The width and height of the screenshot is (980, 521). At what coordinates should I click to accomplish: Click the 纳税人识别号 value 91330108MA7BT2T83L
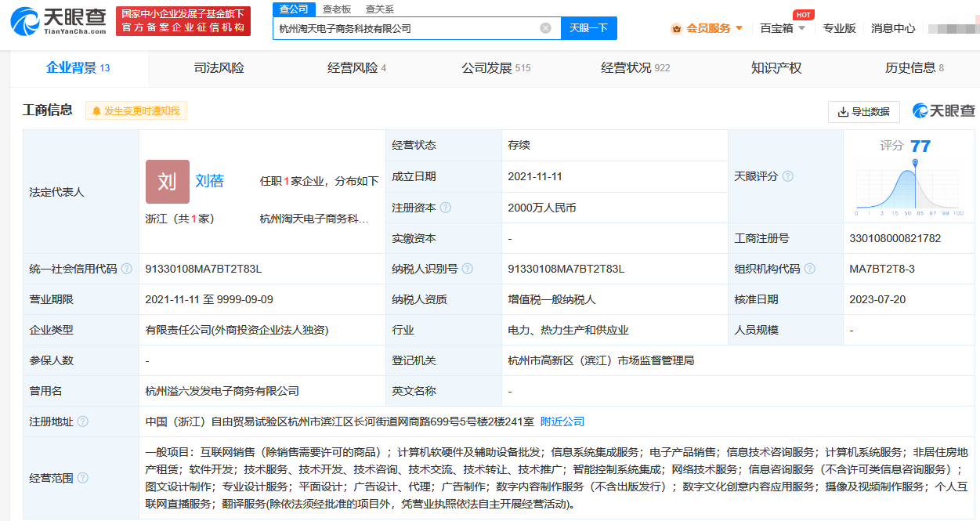pyautogui.click(x=566, y=269)
